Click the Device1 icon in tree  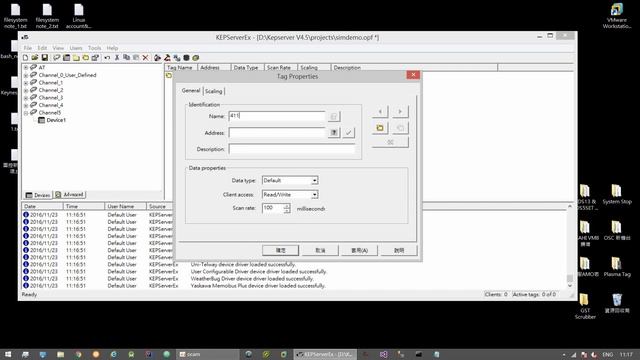41,120
